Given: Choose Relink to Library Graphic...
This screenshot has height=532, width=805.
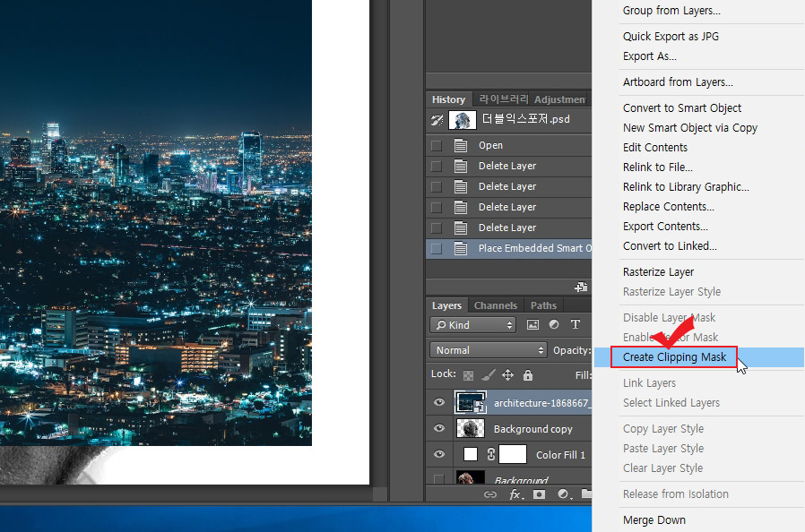Looking at the screenshot, I should (x=686, y=187).
